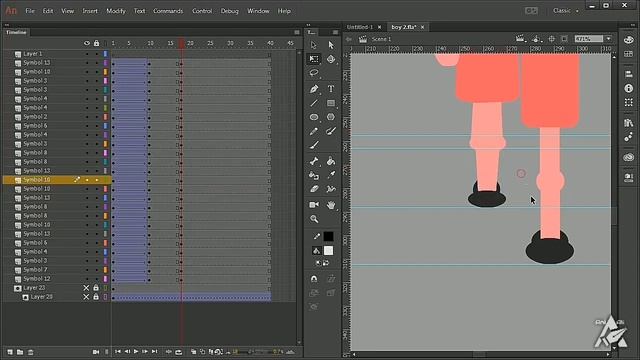Toggle Snap to Objects magnet
This screenshot has width=640, height=360.
coord(313,279)
